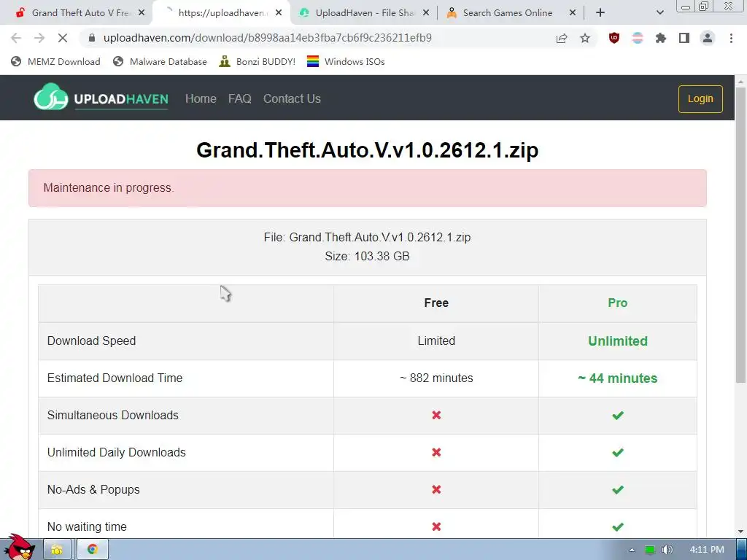Click the File: Grand.Theft.Auto.V filename line
Image resolution: width=747 pixels, height=560 pixels.
click(x=368, y=237)
